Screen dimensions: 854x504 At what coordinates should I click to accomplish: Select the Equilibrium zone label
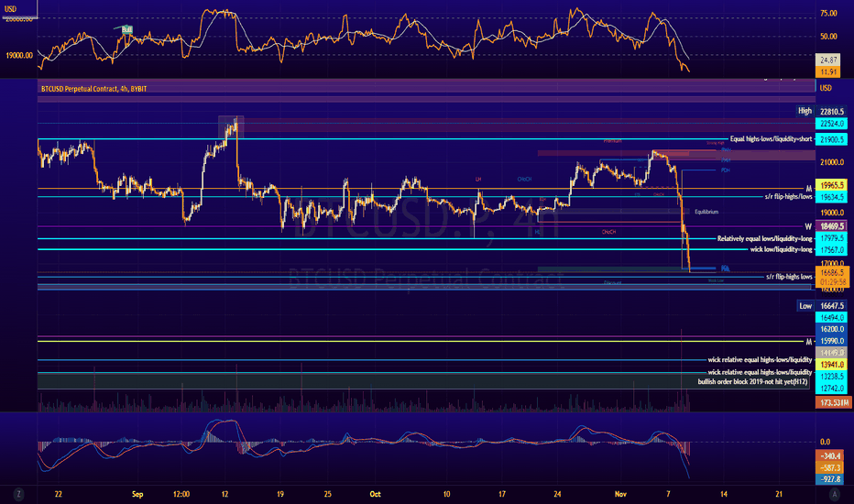tap(706, 212)
